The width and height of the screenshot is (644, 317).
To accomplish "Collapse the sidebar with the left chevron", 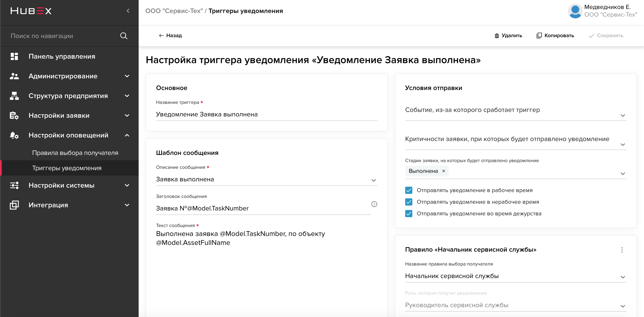I will tap(128, 11).
